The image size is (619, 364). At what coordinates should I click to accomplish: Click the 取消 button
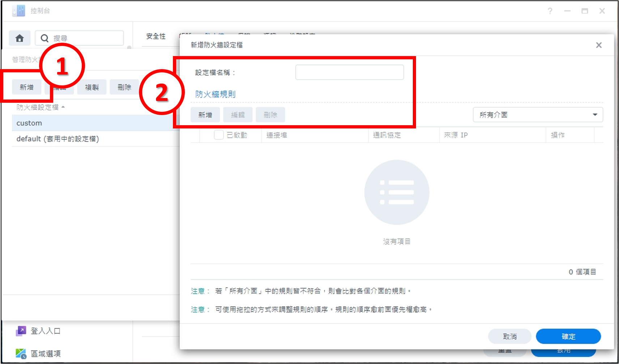510,337
